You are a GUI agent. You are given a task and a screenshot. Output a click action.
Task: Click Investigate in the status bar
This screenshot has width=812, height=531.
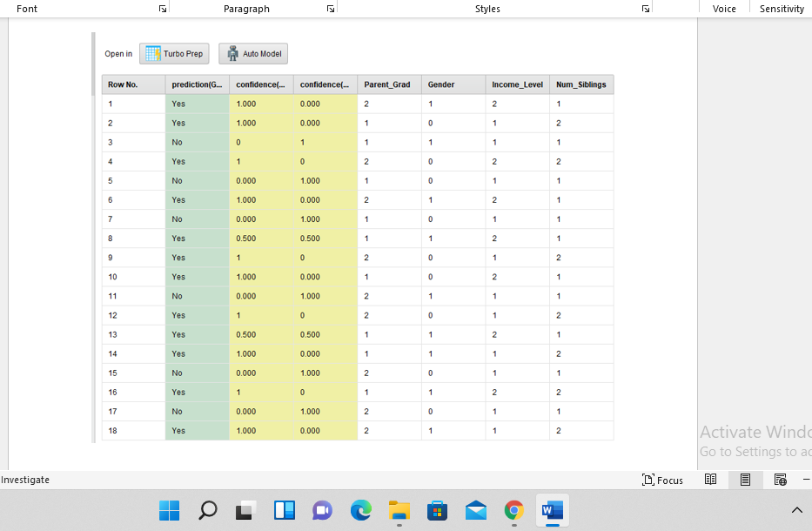click(x=25, y=480)
